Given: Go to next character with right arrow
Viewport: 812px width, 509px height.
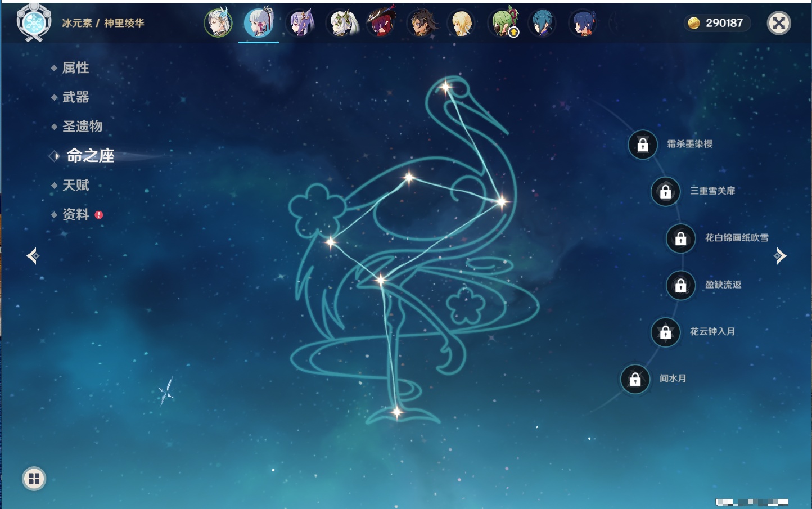Looking at the screenshot, I should coord(780,256).
